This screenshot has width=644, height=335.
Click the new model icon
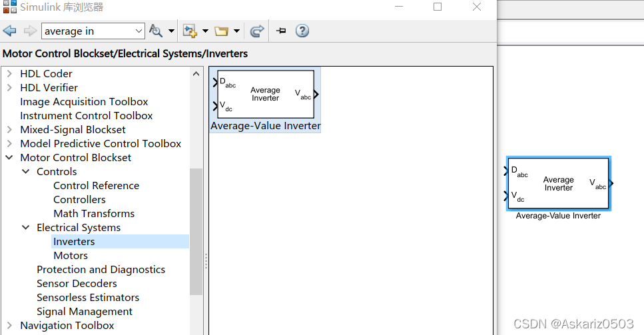190,31
